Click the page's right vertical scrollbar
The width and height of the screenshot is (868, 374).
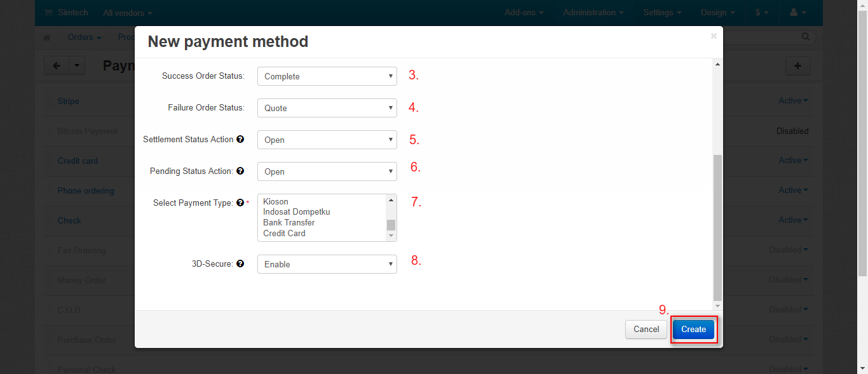tap(862, 143)
